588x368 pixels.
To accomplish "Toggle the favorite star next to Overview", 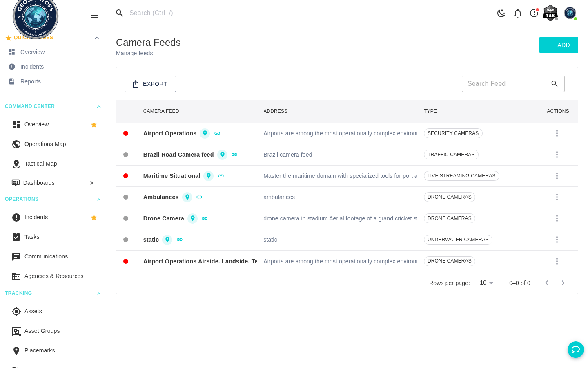I will [x=94, y=124].
